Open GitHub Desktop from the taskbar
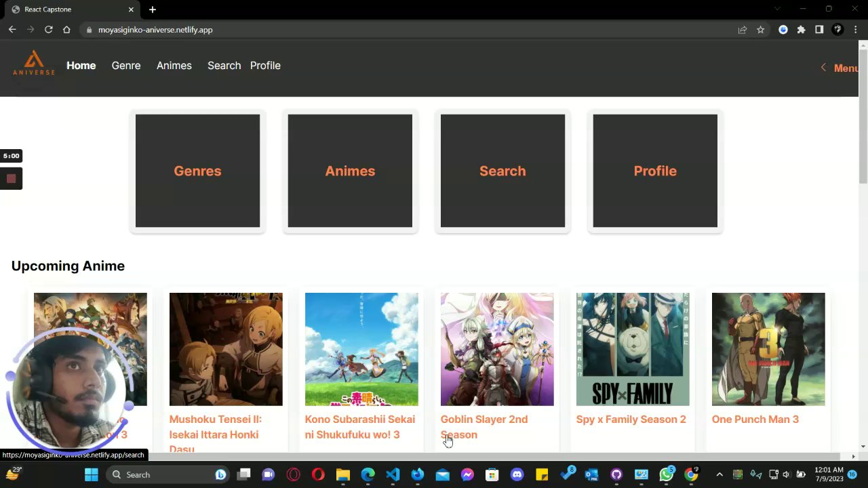Image resolution: width=868 pixels, height=488 pixels. pyautogui.click(x=616, y=474)
